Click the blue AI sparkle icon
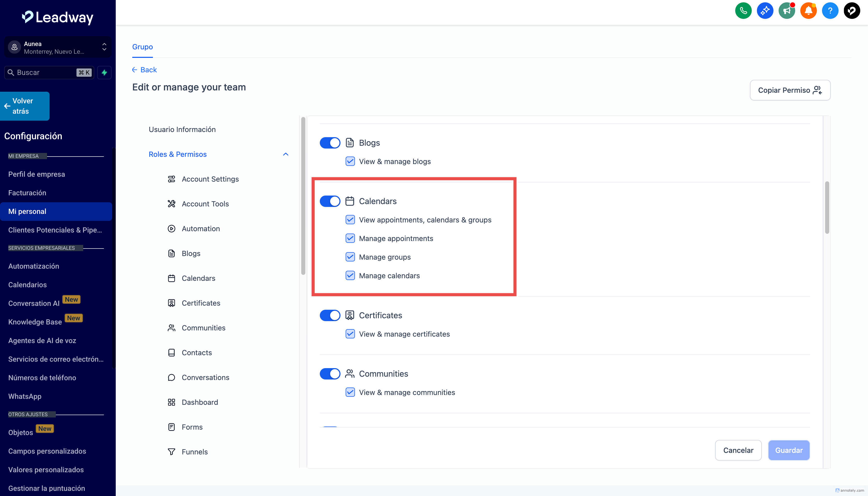Image resolution: width=868 pixels, height=496 pixels. click(x=765, y=11)
